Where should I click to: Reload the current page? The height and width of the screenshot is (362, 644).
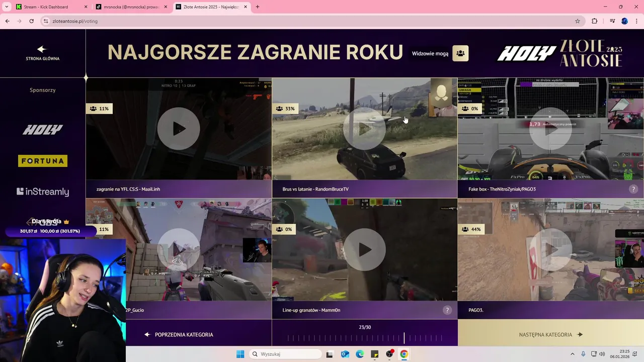point(31,21)
